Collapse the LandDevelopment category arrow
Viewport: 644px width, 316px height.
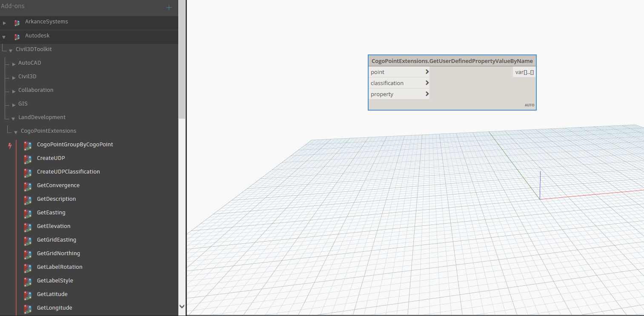point(13,118)
